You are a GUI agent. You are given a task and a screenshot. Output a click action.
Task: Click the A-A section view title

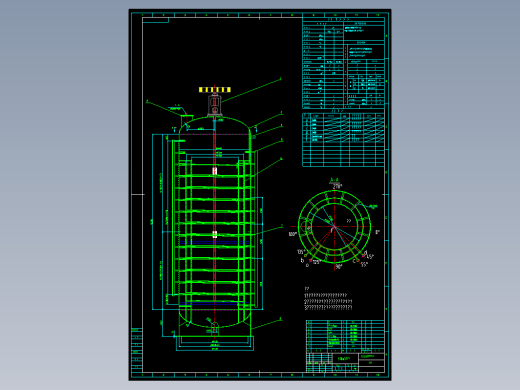tap(334, 180)
